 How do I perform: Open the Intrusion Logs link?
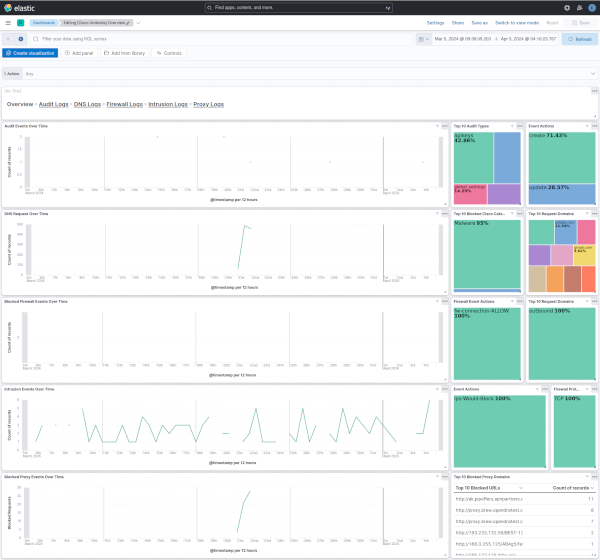click(x=170, y=104)
